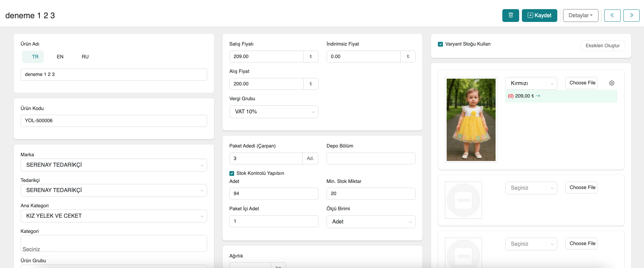The width and height of the screenshot is (644, 268).
Task: Click the Kaydet save button
Action: point(539,16)
